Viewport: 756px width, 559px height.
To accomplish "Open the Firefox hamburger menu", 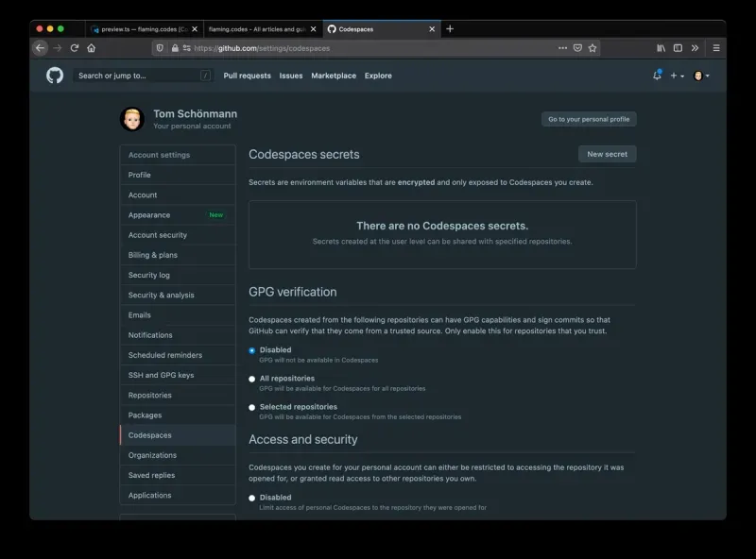I will click(x=716, y=48).
